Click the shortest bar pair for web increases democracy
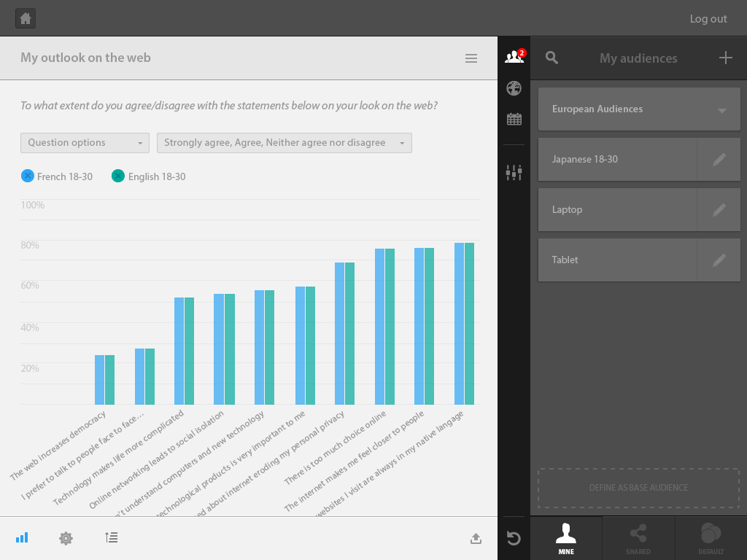Image resolution: width=747 pixels, height=560 pixels. click(x=105, y=380)
